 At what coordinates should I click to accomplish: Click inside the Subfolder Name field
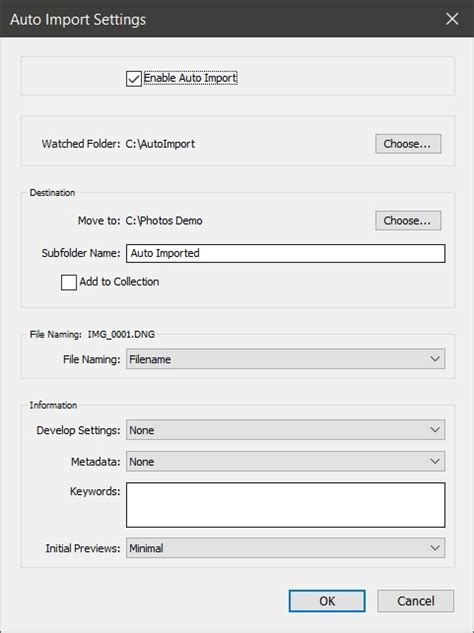coord(285,253)
